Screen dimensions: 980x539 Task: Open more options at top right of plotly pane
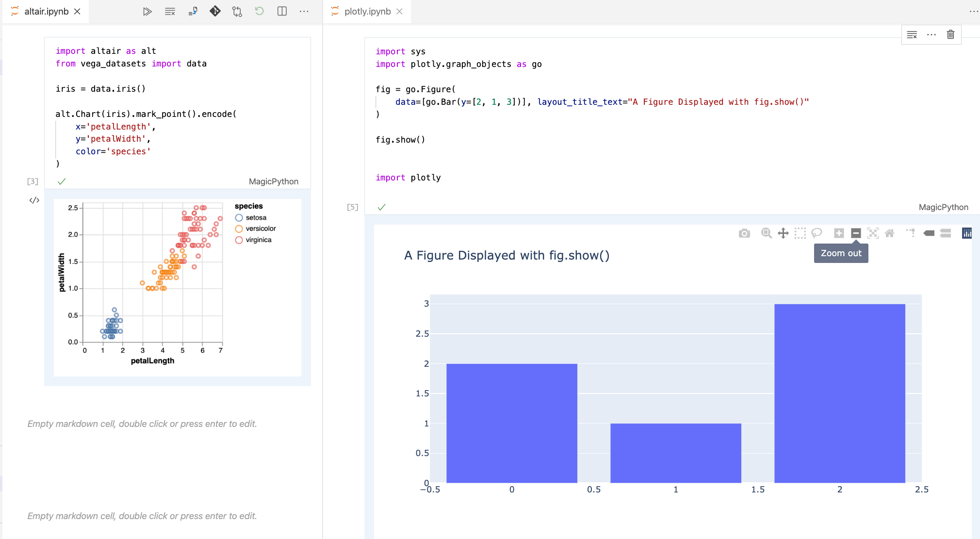[x=974, y=11]
